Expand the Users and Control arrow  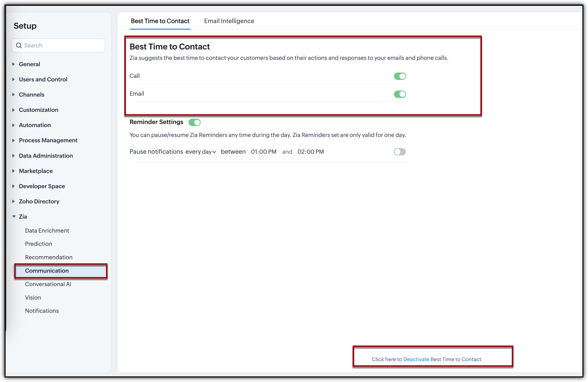point(13,79)
